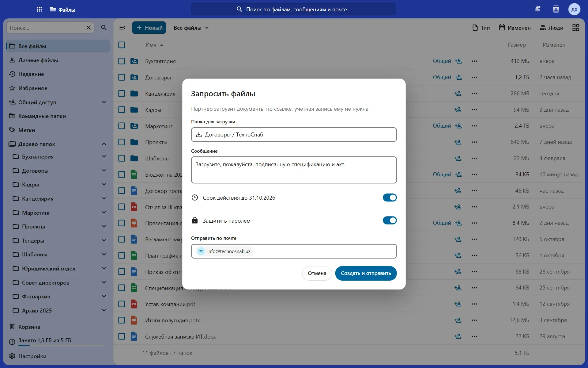Collapse Дерево папок section
The height and width of the screenshot is (368, 588).
pyautogui.click(x=104, y=144)
